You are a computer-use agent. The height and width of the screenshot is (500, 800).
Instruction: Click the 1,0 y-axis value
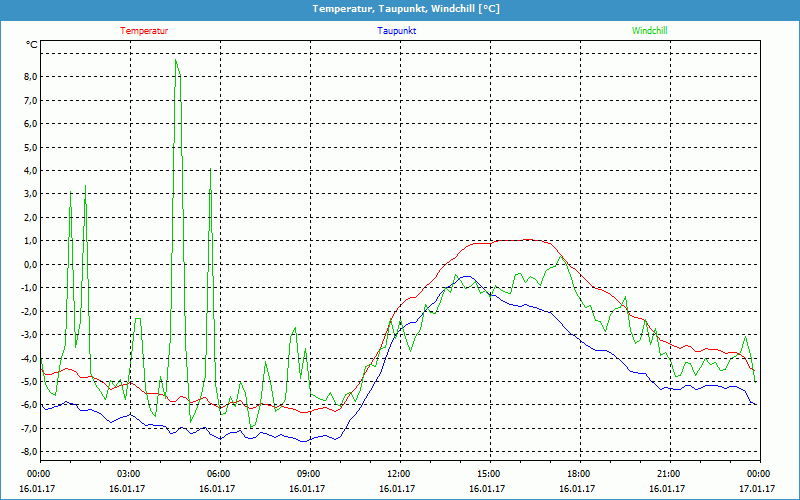click(30, 241)
